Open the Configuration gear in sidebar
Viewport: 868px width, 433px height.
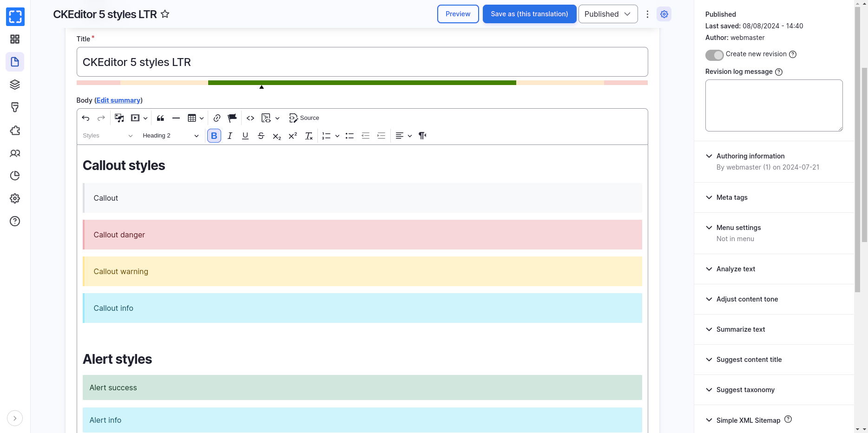point(15,198)
